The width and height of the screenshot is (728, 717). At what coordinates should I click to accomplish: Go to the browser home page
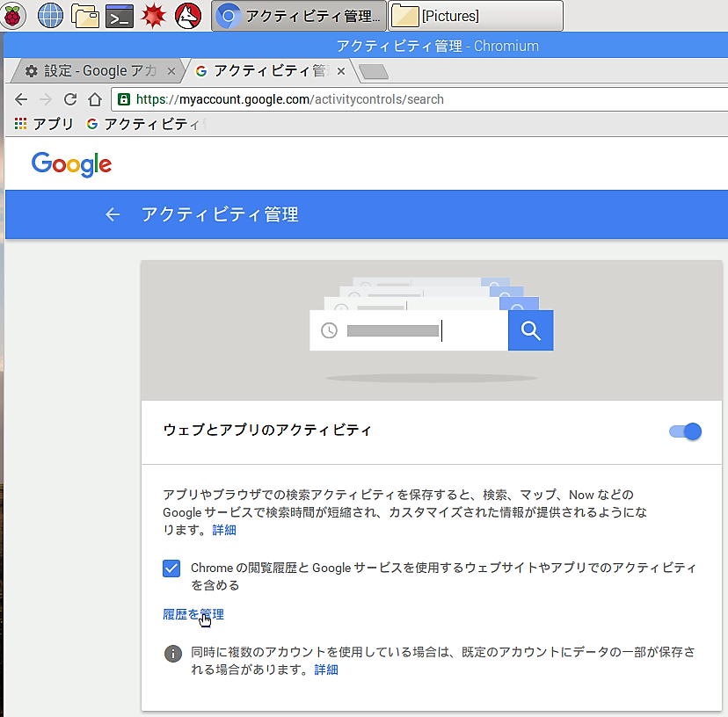[x=95, y=99]
